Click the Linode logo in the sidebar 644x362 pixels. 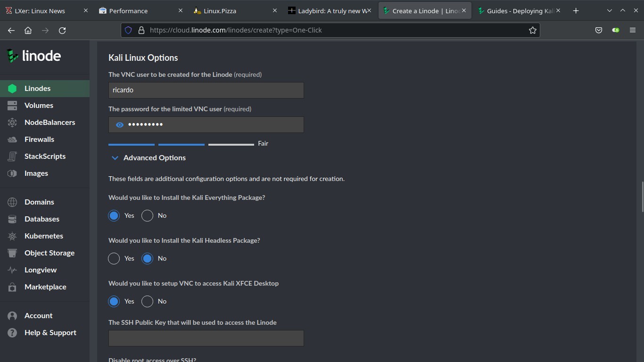point(33,56)
